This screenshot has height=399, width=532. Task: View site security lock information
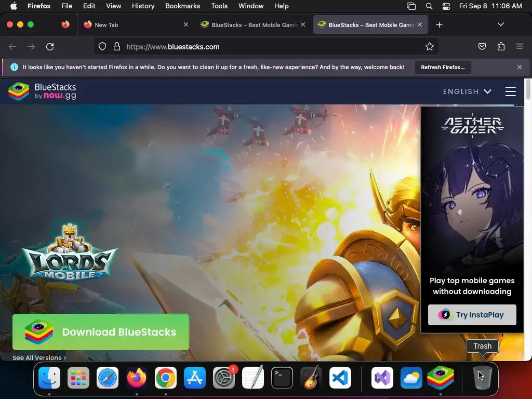[x=117, y=47]
